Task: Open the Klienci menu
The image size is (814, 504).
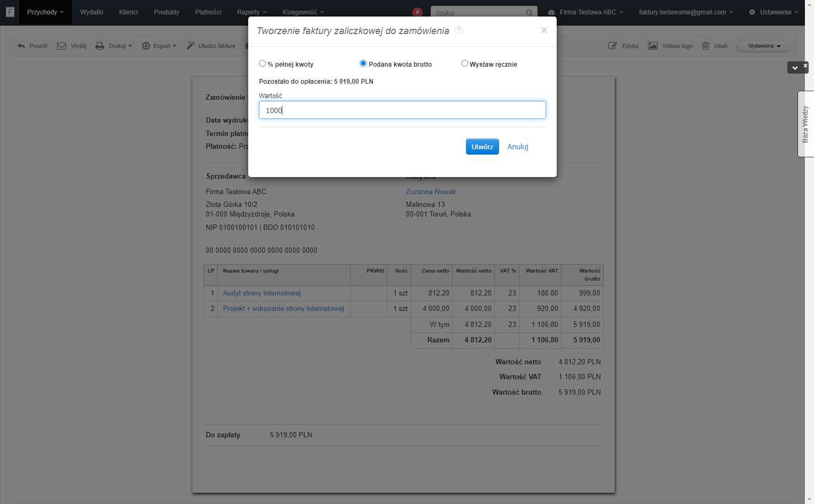Action: [x=129, y=12]
